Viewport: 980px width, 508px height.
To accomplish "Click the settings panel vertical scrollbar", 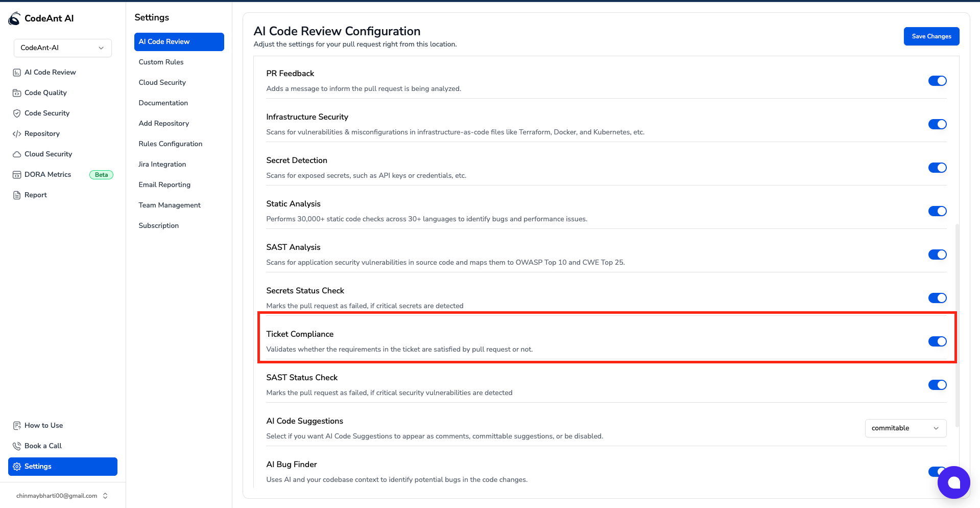I will [957, 325].
